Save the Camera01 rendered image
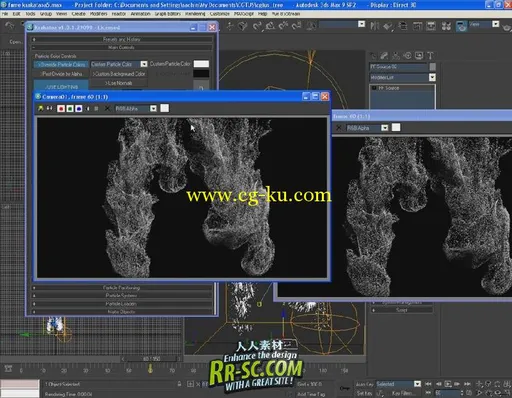Viewport: 512px width, 398px height. coord(41,108)
